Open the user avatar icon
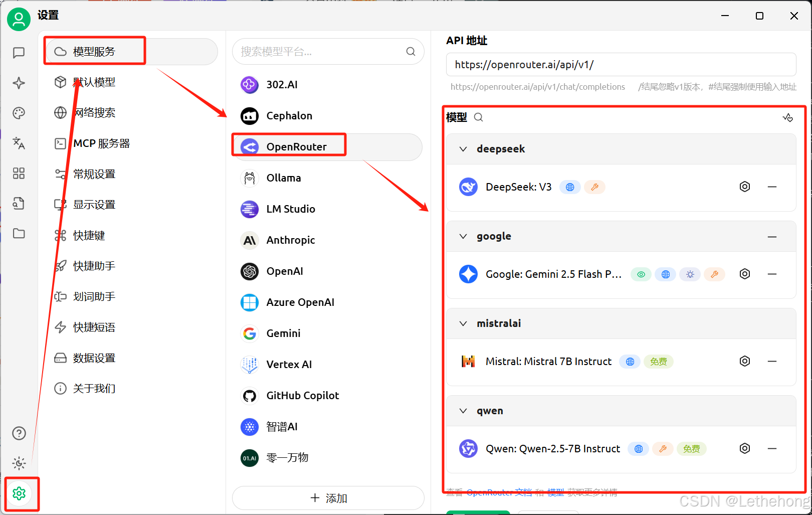The width and height of the screenshot is (812, 515). [19, 20]
